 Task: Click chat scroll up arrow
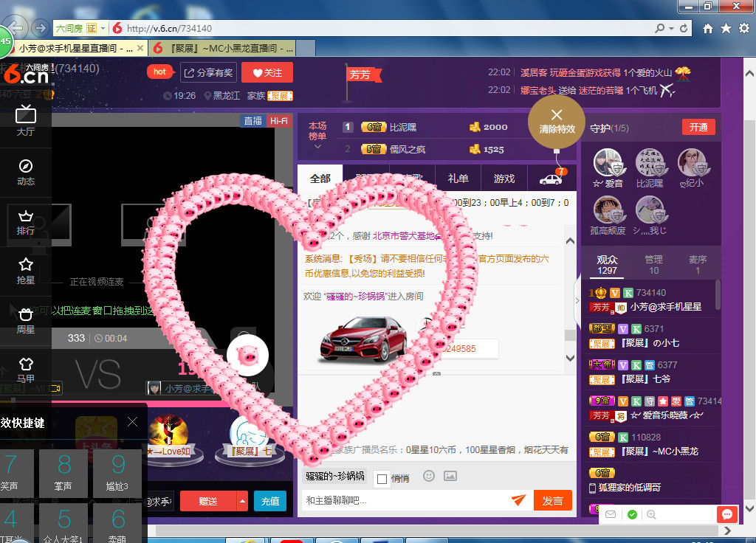click(570, 241)
